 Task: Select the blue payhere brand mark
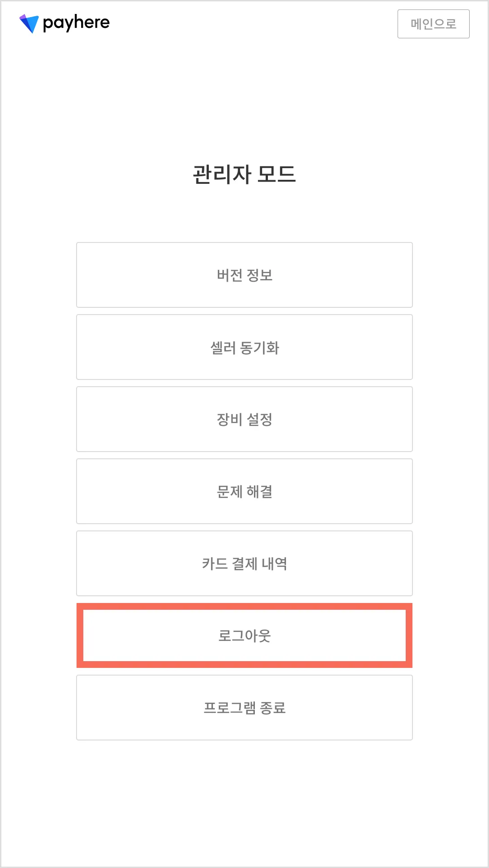[29, 23]
